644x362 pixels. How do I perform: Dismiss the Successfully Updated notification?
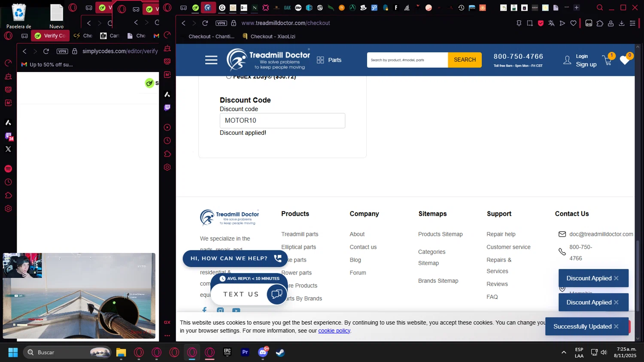(x=616, y=326)
